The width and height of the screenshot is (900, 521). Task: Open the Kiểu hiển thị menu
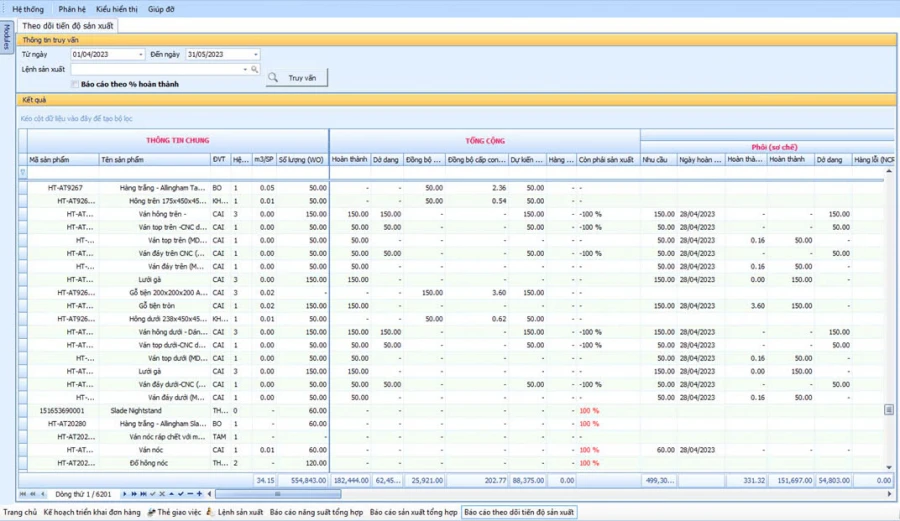pos(117,9)
